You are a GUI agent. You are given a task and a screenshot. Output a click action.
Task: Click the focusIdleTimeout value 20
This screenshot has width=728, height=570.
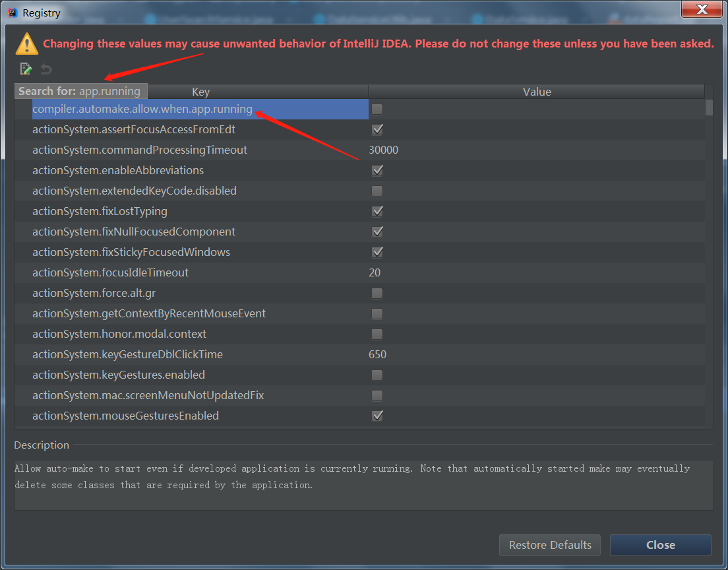pyautogui.click(x=375, y=272)
